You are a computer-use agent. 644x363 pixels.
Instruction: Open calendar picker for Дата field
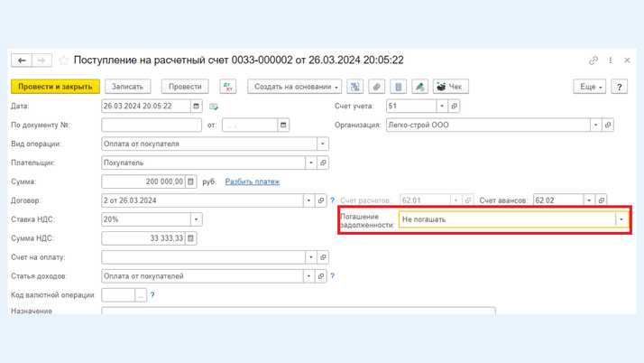(196, 107)
